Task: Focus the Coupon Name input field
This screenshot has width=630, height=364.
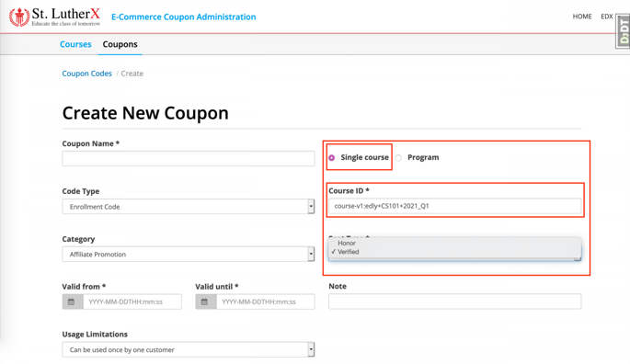Action: click(x=188, y=159)
